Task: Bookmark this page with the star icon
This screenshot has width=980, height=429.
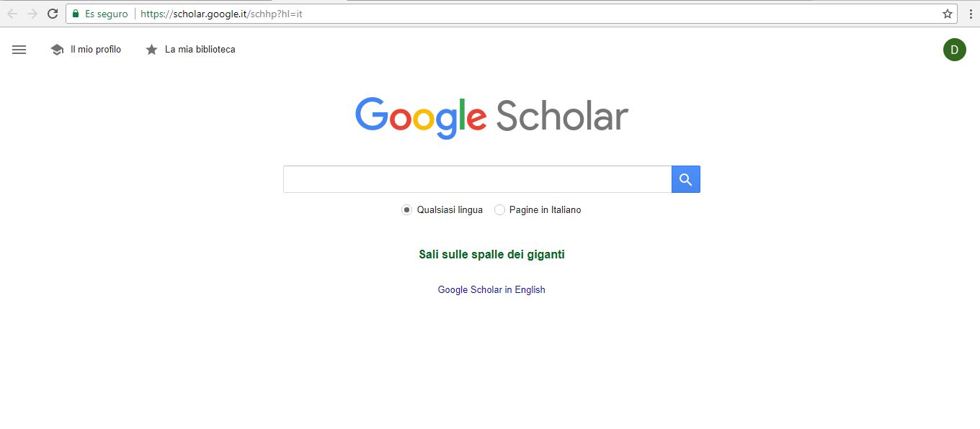Action: 948,14
